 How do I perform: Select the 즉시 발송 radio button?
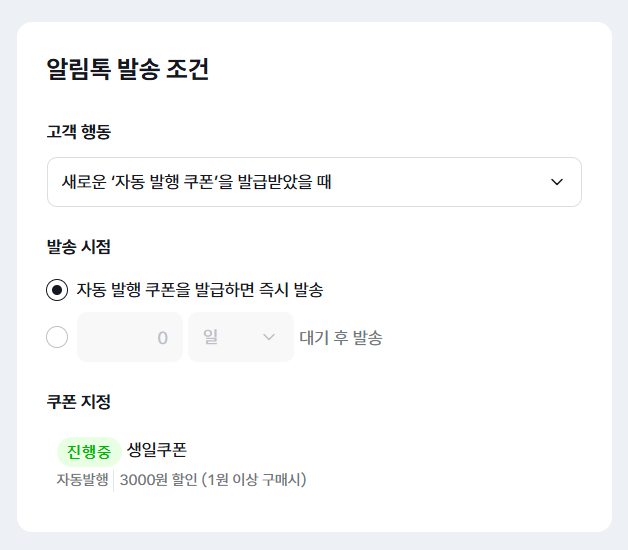pos(58,290)
